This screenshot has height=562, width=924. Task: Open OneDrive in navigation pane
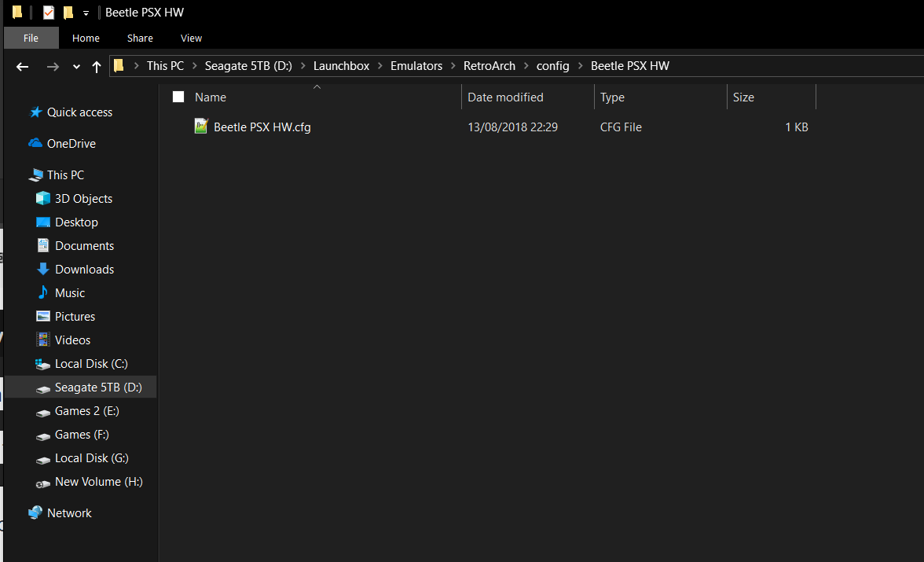click(71, 144)
